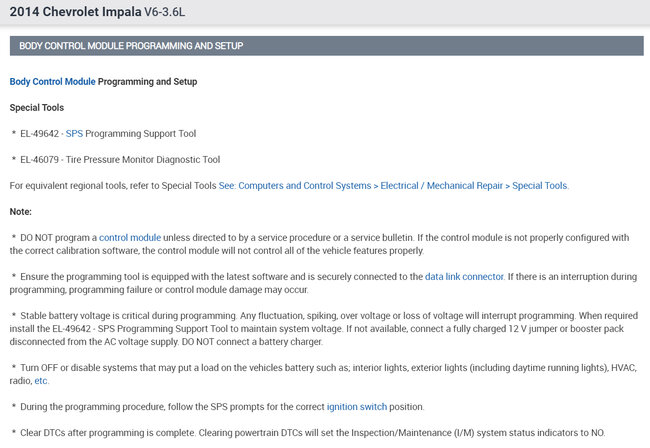Click the Special Tools heading
Image resolution: width=650 pixels, height=448 pixels.
click(37, 107)
